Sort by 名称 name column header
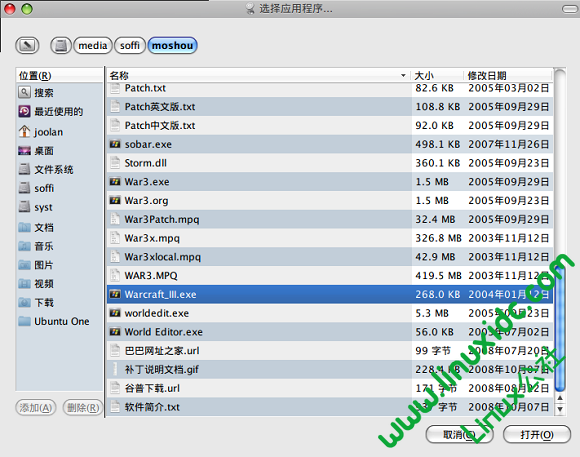580x457 pixels. click(x=259, y=75)
